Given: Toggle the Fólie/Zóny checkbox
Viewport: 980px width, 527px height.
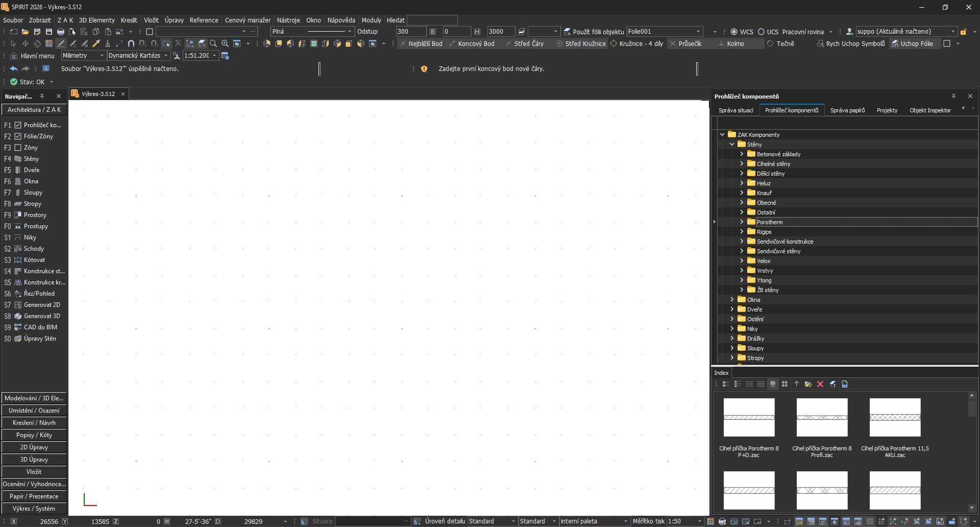Looking at the screenshot, I should coord(18,136).
